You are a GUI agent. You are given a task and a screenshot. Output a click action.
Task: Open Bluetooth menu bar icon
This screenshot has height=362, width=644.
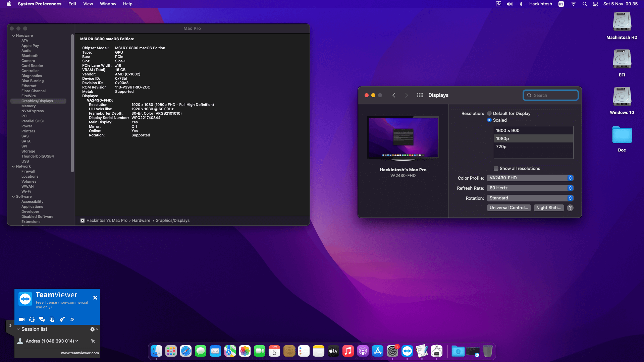(521, 4)
